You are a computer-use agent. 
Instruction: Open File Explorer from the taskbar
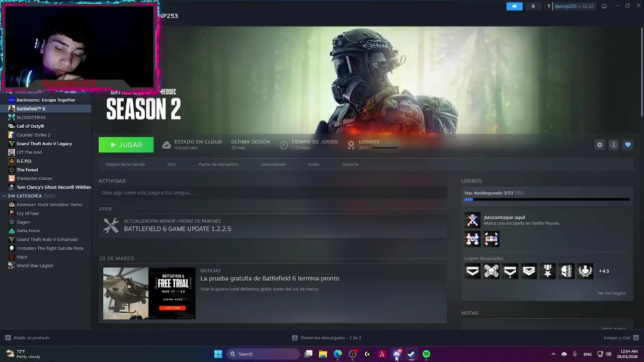(x=323, y=354)
